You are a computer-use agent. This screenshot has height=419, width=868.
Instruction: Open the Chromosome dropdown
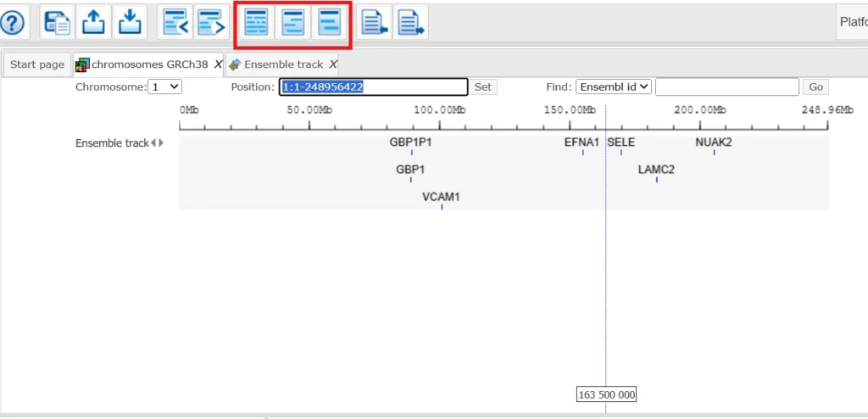coord(164,87)
